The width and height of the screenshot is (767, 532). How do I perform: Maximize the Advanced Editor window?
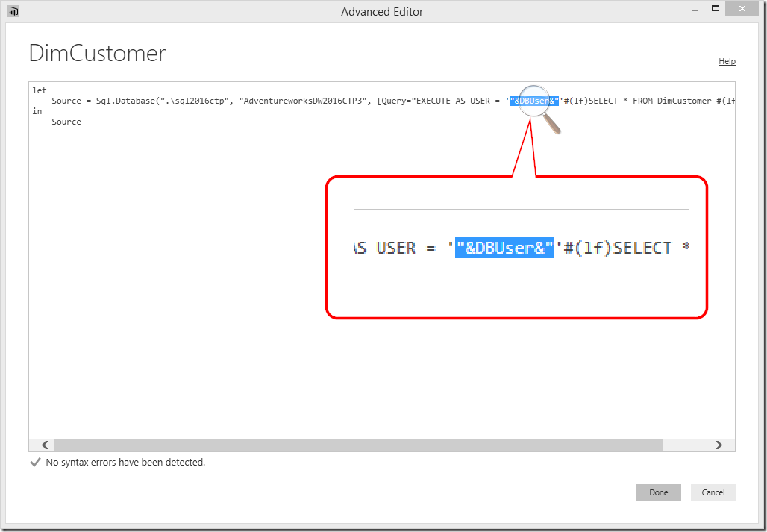[716, 9]
